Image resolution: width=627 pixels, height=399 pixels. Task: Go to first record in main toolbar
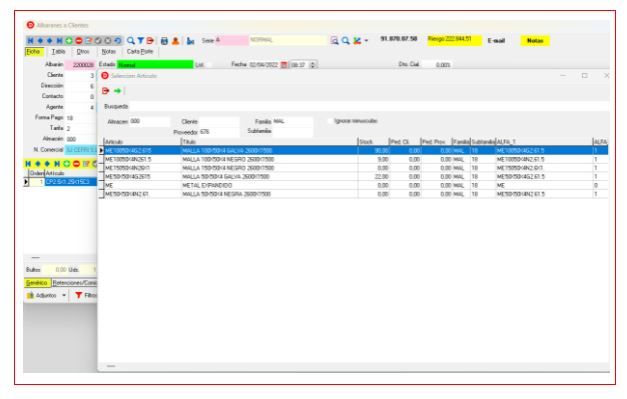(x=30, y=41)
